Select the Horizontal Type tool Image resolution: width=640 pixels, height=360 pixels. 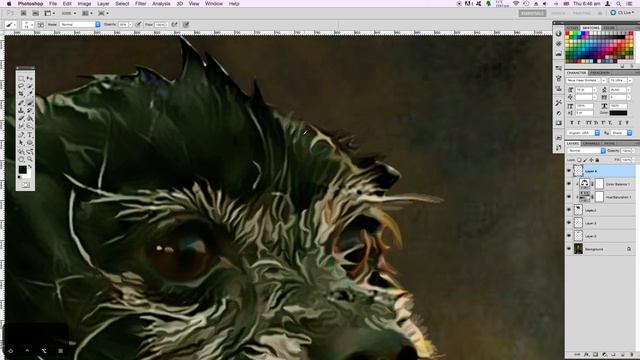(30, 135)
